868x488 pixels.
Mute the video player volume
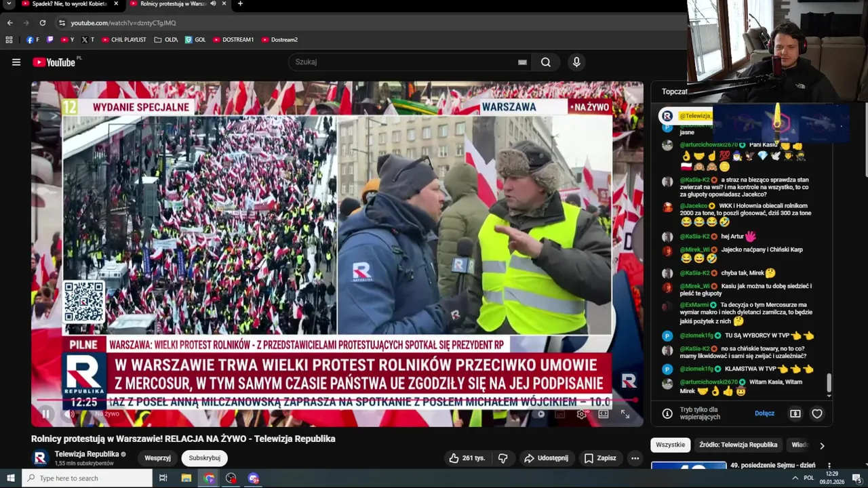[x=68, y=414]
